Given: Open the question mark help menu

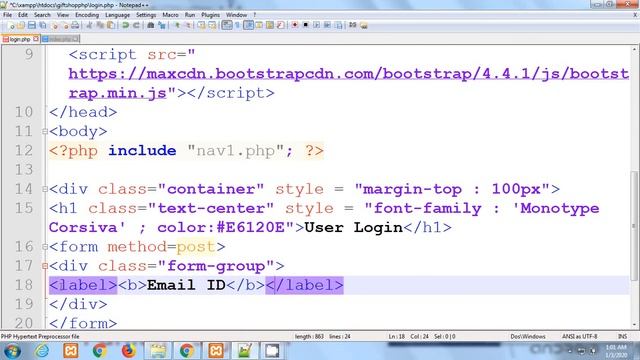Looking at the screenshot, I should click(x=255, y=15).
